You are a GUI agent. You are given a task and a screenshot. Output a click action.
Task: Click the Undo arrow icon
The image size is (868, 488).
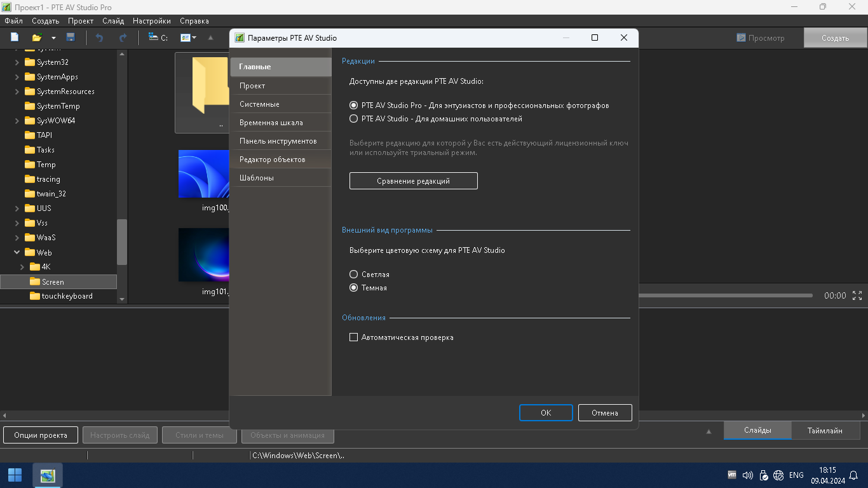point(99,37)
